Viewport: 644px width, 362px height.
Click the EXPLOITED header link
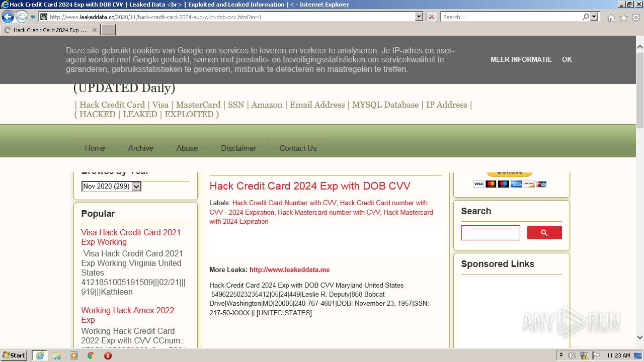click(x=189, y=114)
